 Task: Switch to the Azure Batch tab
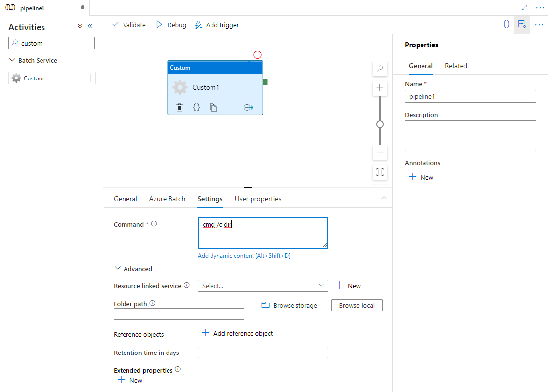coord(167,199)
